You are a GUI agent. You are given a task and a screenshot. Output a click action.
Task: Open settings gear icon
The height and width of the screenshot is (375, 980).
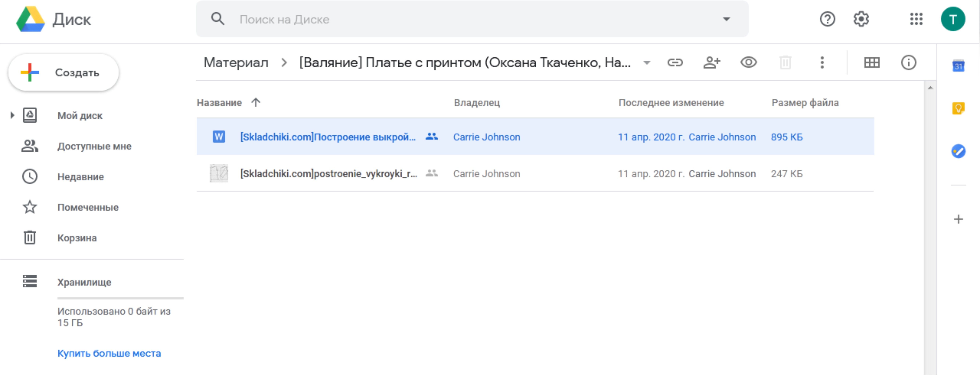861,19
